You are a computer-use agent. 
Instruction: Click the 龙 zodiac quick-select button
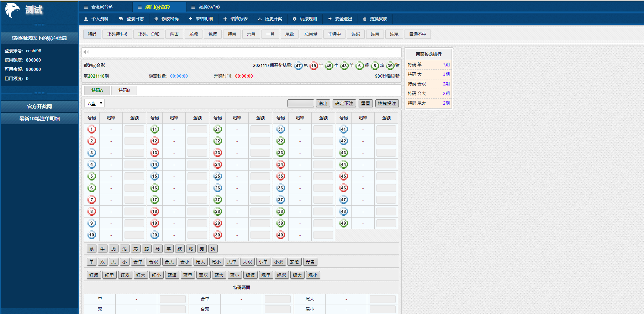pyautogui.click(x=136, y=249)
